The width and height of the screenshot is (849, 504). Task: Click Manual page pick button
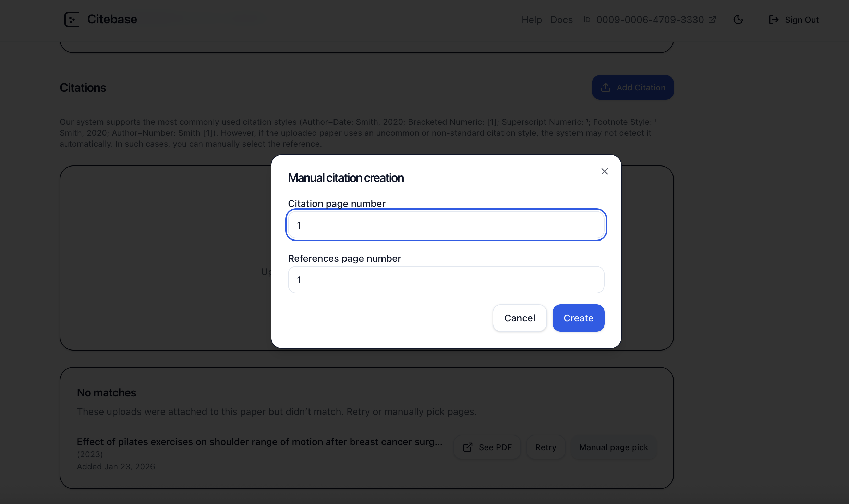[614, 447]
